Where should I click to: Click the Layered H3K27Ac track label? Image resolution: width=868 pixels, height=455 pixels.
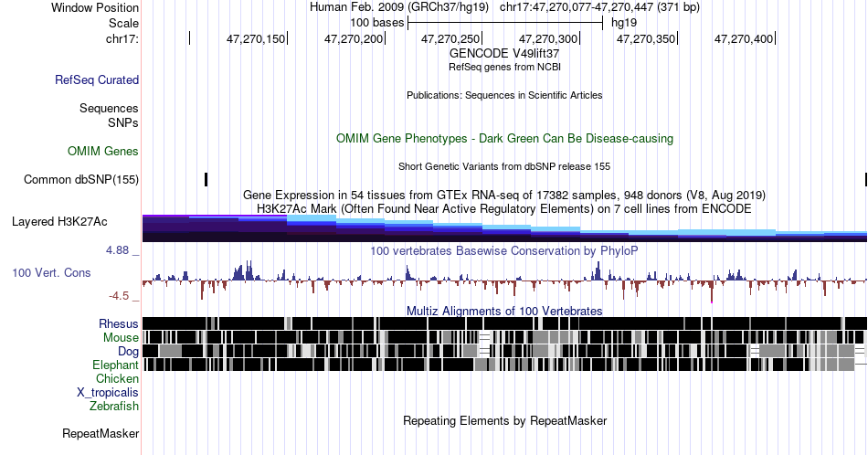tap(59, 221)
